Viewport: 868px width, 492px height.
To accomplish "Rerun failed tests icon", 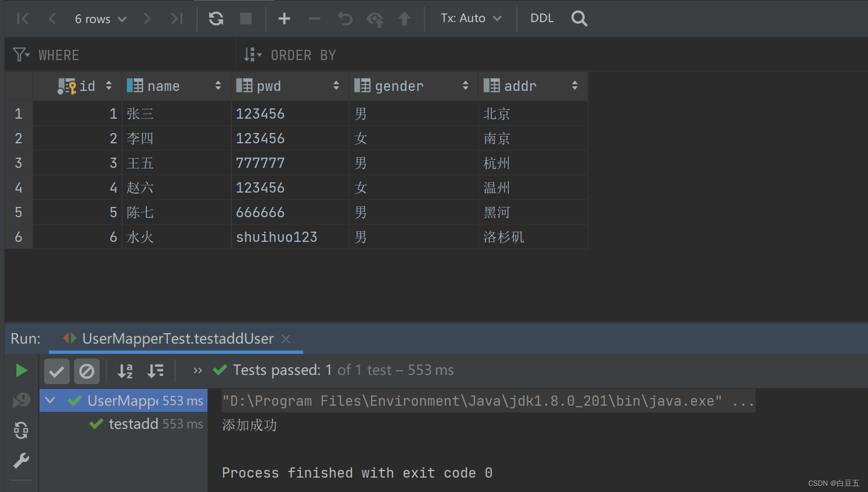I will coord(21,400).
